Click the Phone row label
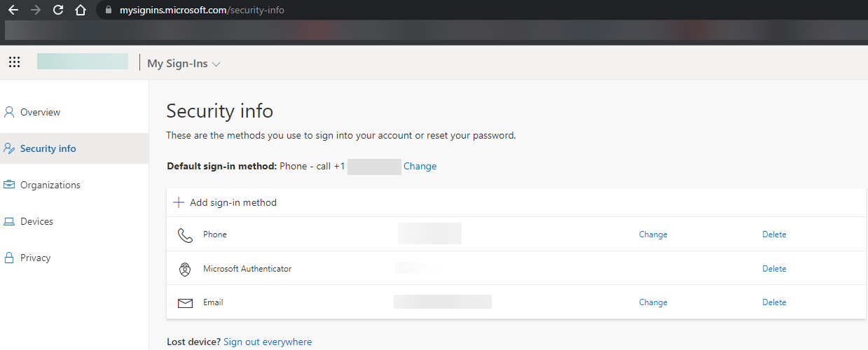868x350 pixels. coord(215,234)
